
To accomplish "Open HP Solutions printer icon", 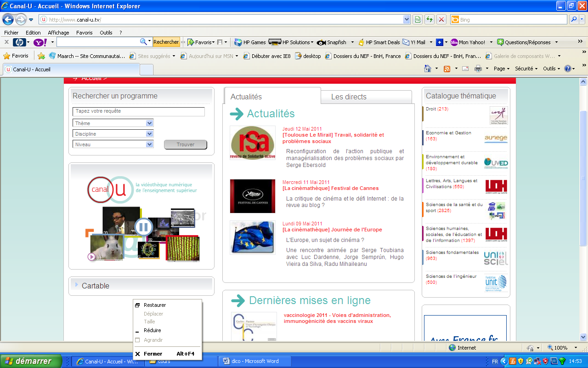I will tap(275, 42).
